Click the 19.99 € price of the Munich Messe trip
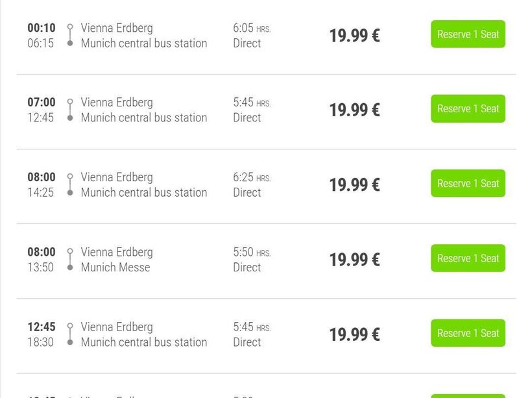 (354, 260)
